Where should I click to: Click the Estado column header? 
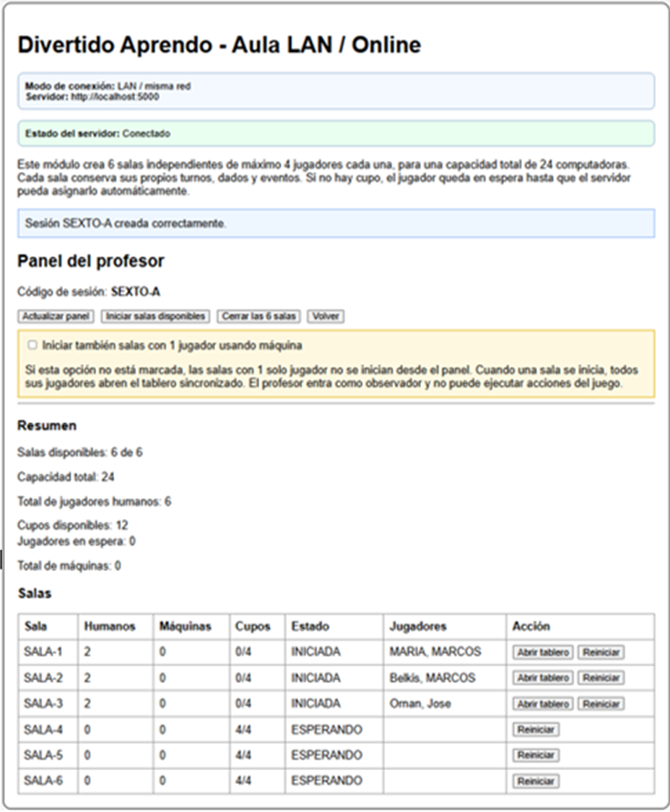pos(334,627)
